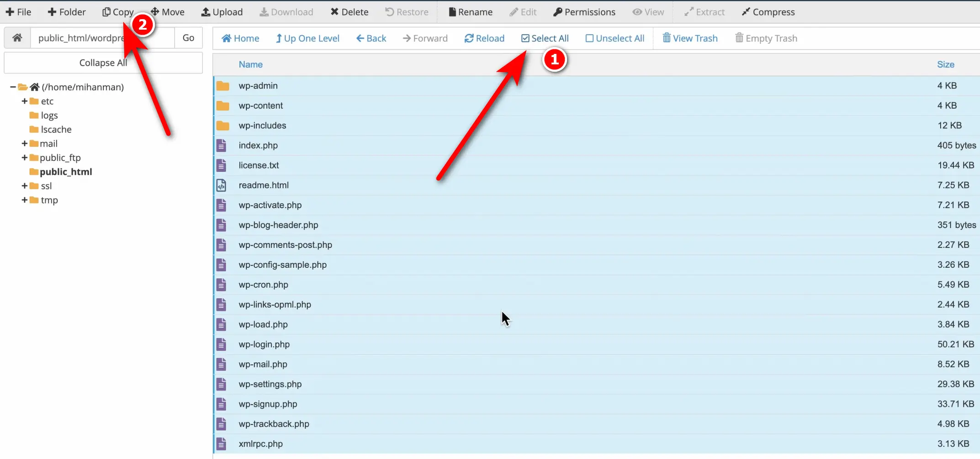This screenshot has height=459, width=980.
Task: Click the Rename tool
Action: pos(470,12)
